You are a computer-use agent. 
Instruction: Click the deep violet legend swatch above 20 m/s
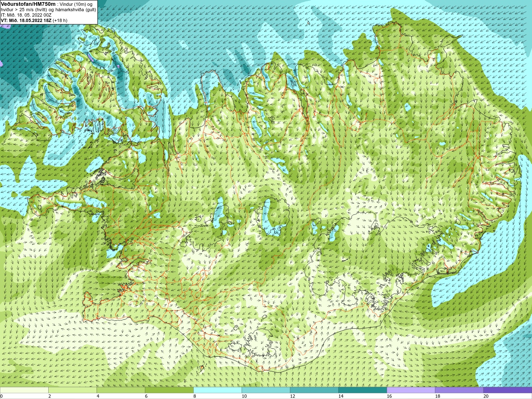[507, 390]
